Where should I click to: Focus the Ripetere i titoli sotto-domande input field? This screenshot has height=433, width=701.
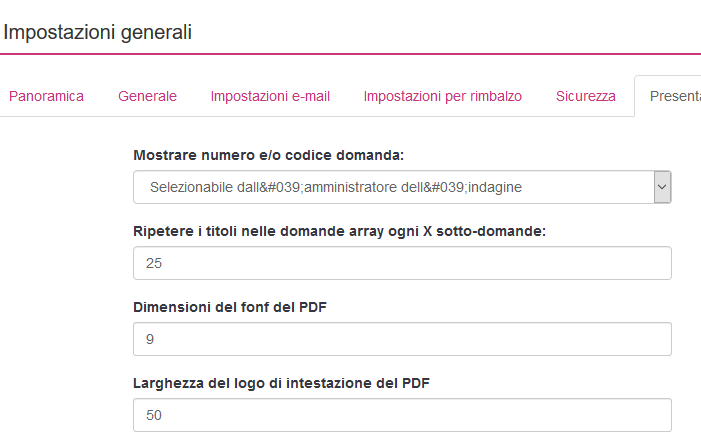[401, 263]
